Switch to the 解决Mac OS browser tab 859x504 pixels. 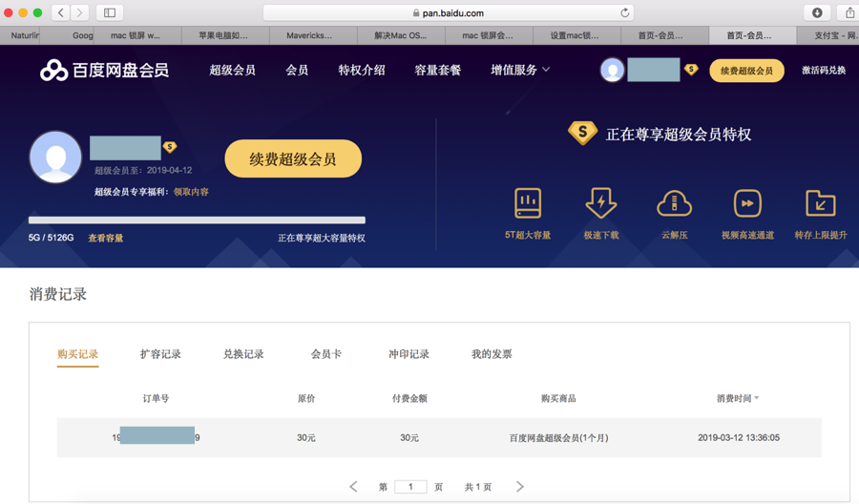click(401, 35)
